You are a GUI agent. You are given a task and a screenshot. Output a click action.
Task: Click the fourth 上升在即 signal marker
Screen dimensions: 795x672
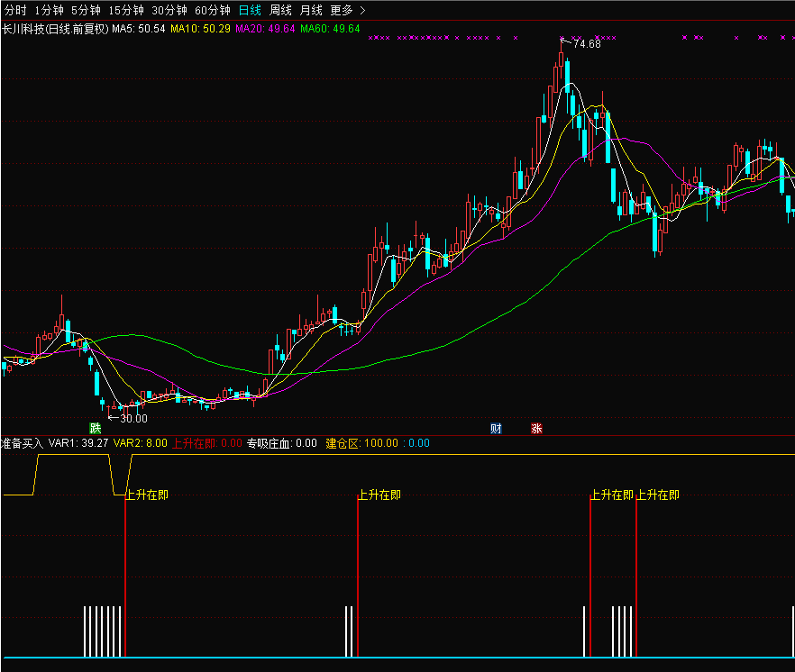(x=658, y=495)
